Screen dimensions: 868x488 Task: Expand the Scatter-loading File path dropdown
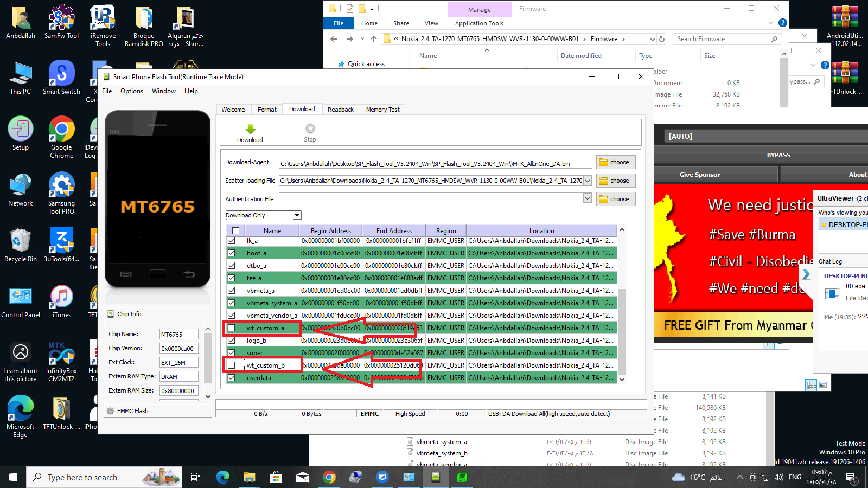click(x=588, y=181)
